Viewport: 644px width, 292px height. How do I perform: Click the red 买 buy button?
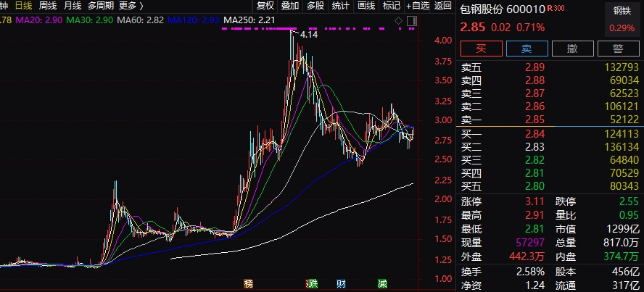pos(482,49)
